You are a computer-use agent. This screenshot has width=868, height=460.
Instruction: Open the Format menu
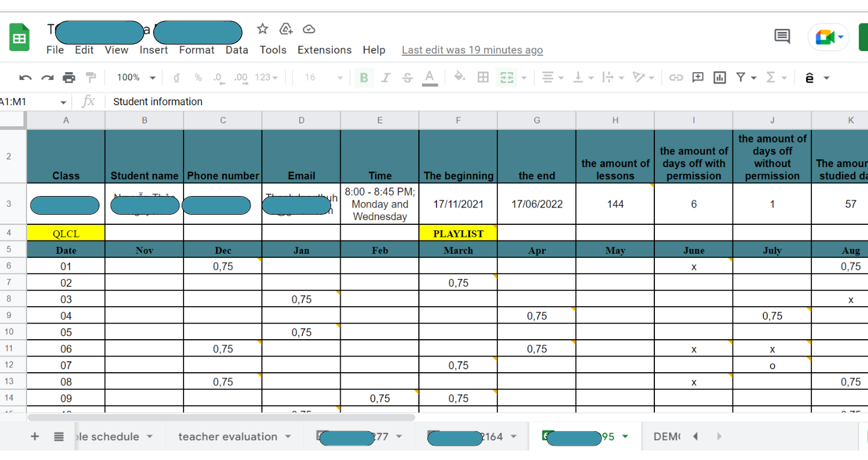coord(196,50)
